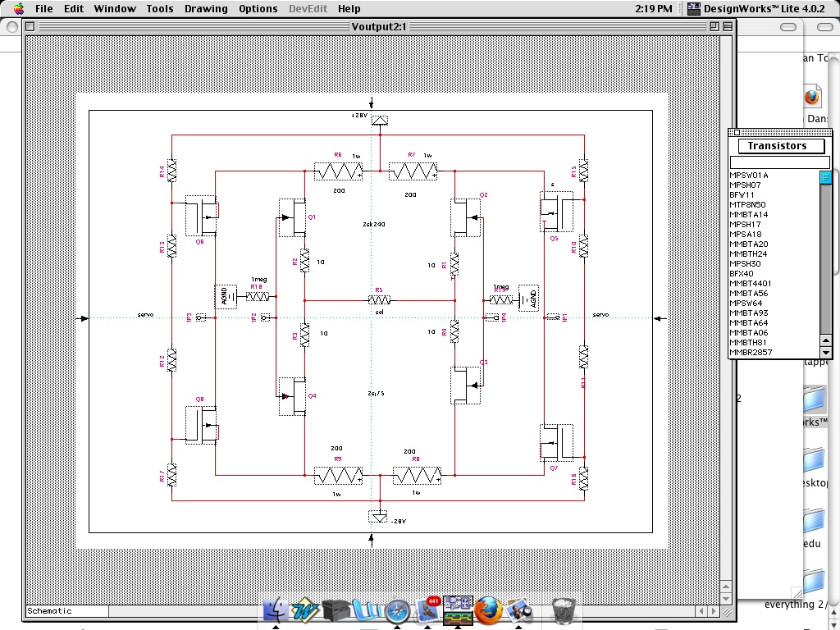Open the Tools menu
840x630 pixels.
click(160, 8)
